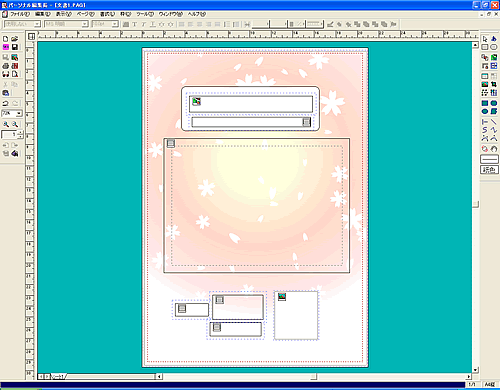Screen dimensions: 500x390
Task: Click the Zoom in magnifier icon
Action: tap(6, 124)
